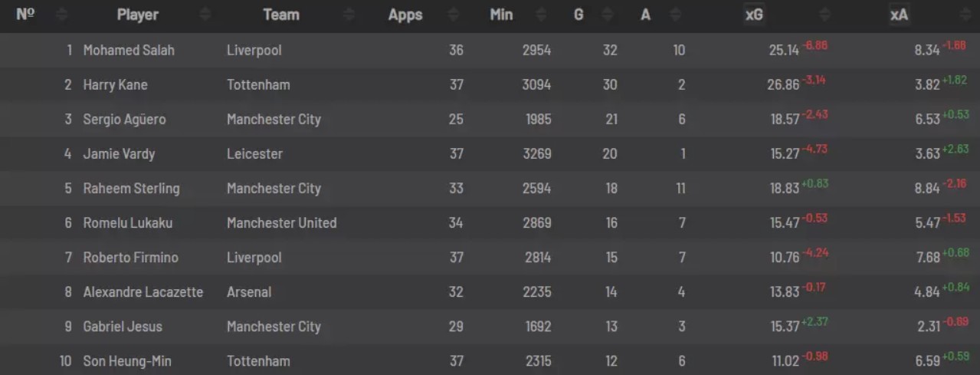Click the sort arrows beside the Min header
The image size is (980, 375).
click(542, 15)
